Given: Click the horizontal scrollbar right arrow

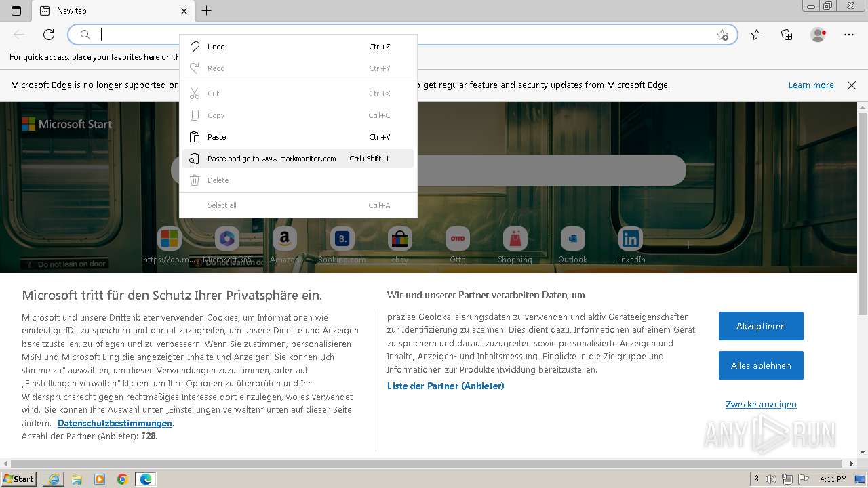Looking at the screenshot, I should pyautogui.click(x=852, y=464).
